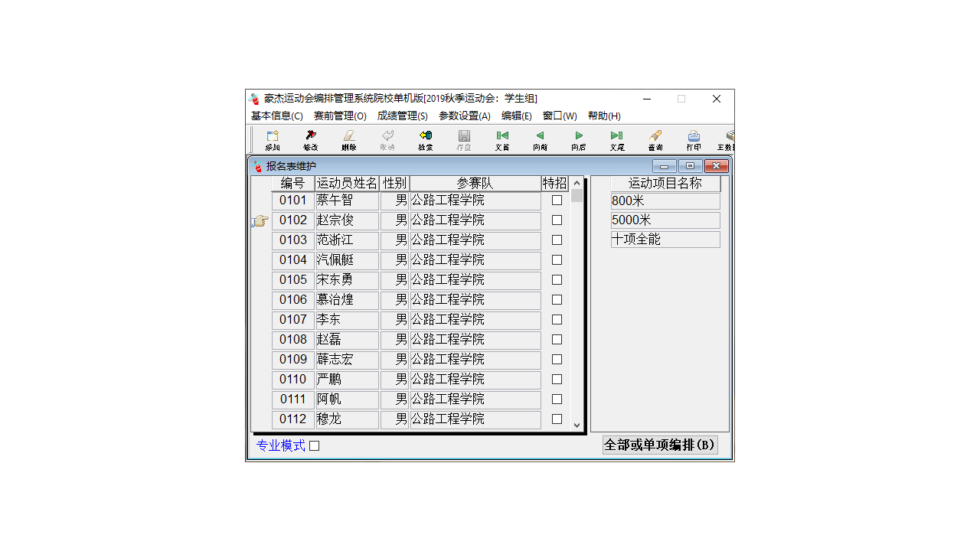Toggle 特招 for athlete 李东

tap(557, 319)
